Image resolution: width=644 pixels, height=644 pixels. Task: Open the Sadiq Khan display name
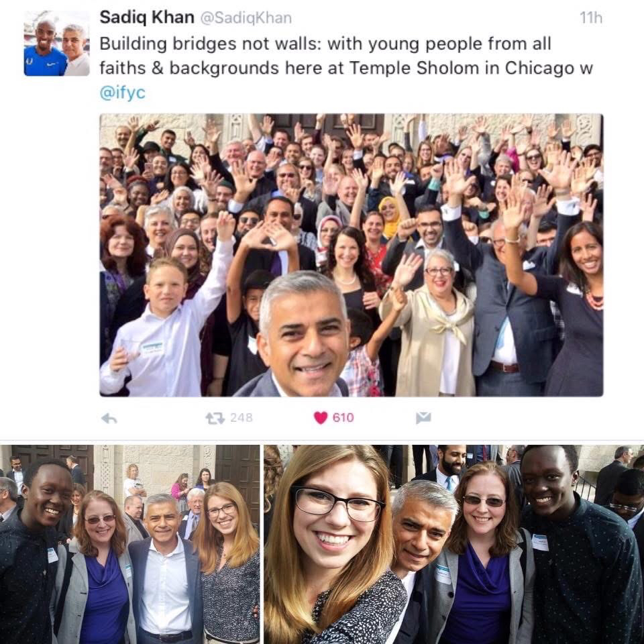(147, 17)
